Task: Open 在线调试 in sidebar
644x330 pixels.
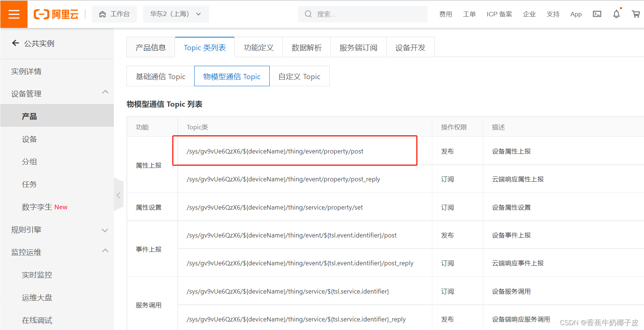Action: [x=37, y=320]
